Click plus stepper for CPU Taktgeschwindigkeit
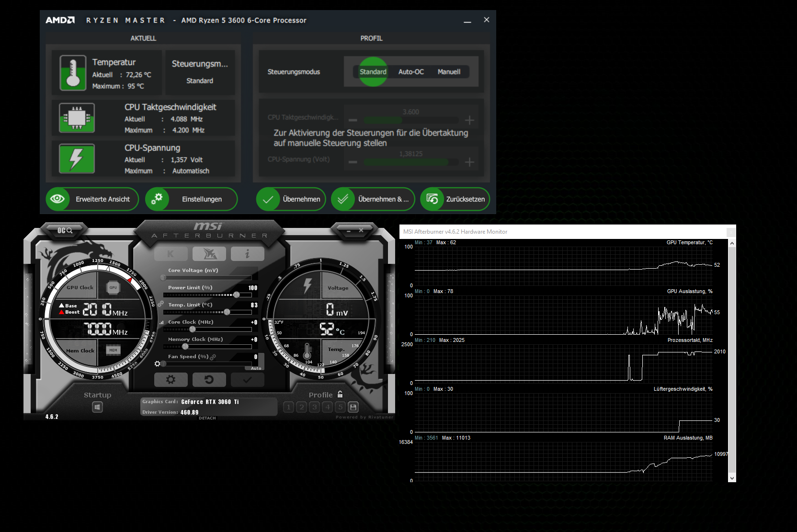 point(469,120)
